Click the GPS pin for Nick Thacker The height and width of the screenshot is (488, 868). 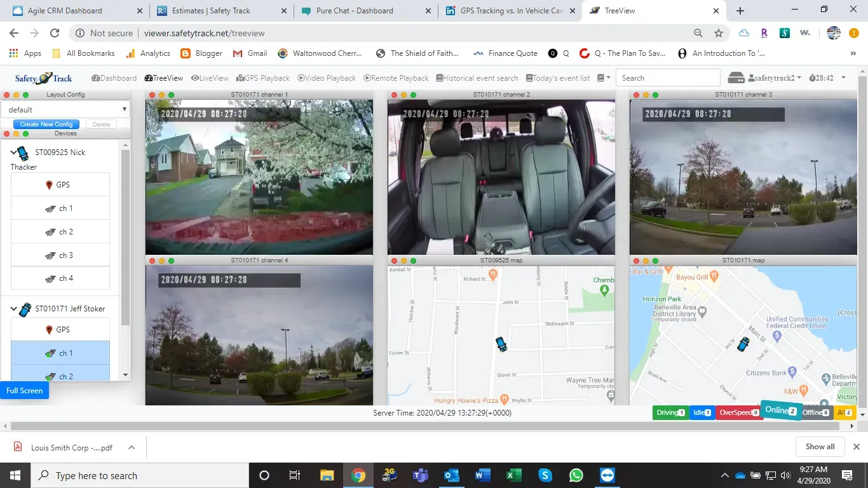(x=60, y=184)
